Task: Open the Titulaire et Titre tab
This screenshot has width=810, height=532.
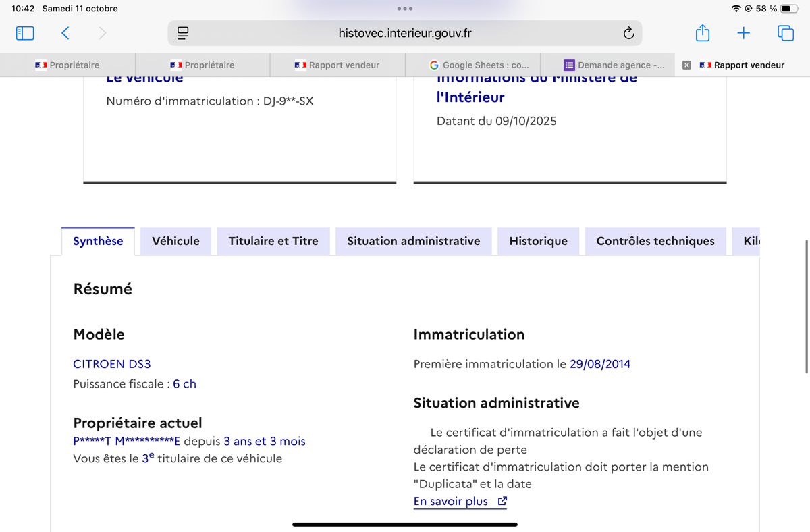Action: [273, 241]
